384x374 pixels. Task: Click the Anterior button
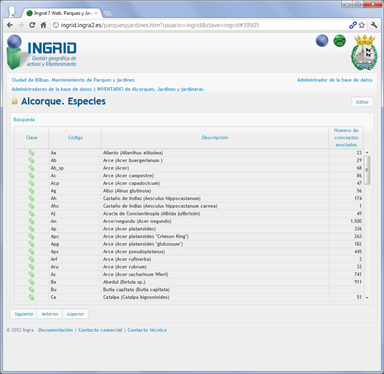pos(50,314)
